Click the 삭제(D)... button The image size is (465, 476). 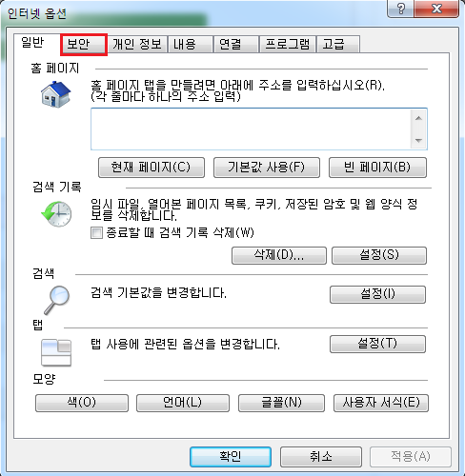click(279, 255)
